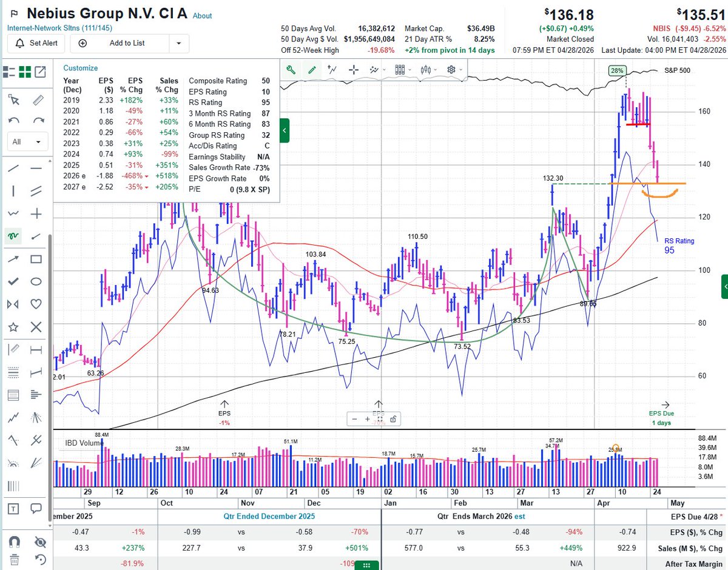The height and width of the screenshot is (570, 728).
Task: Select the text box tool
Action: 13,508
